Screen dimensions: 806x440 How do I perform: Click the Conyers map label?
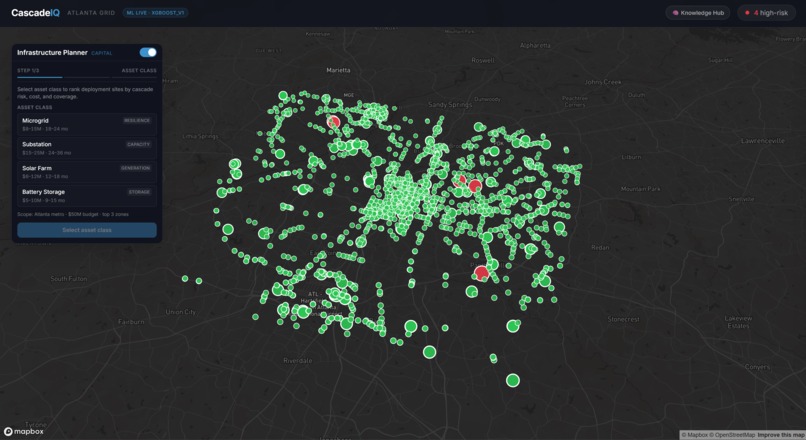point(757,366)
